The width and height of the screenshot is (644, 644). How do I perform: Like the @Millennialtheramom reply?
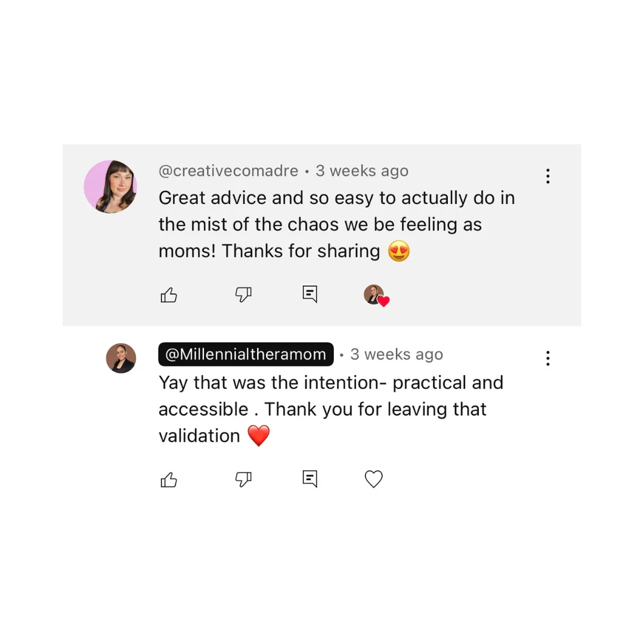tap(169, 479)
